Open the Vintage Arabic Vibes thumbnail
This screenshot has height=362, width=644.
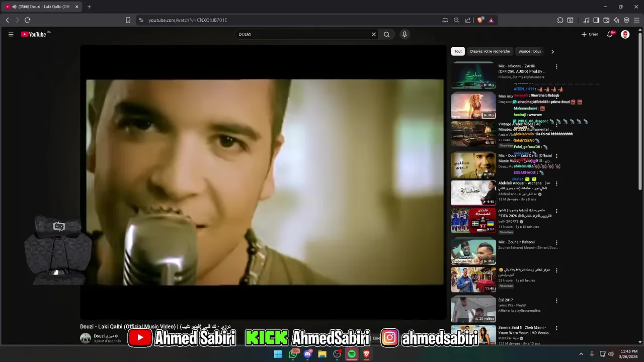tap(473, 133)
